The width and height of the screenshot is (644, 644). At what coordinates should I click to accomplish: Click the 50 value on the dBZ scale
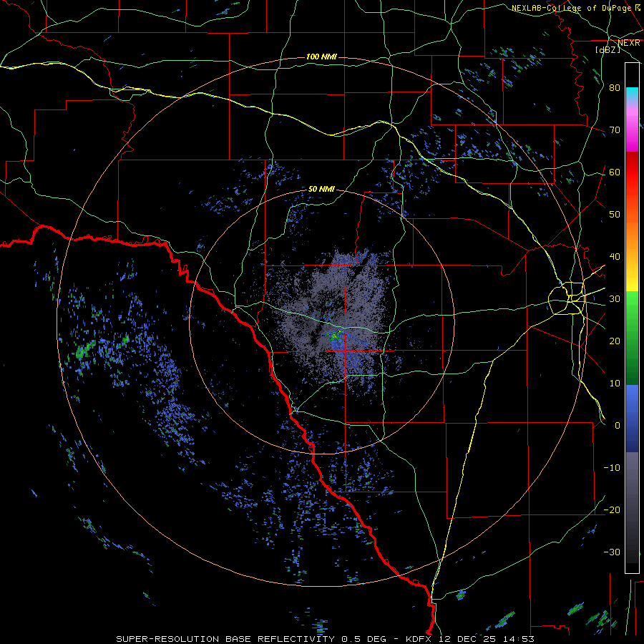click(615, 215)
